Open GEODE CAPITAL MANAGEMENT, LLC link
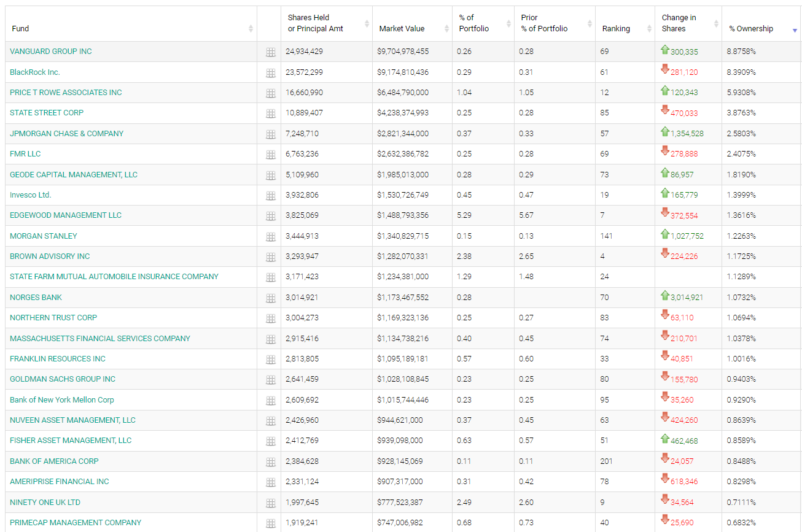The width and height of the screenshot is (802, 532). (74, 175)
